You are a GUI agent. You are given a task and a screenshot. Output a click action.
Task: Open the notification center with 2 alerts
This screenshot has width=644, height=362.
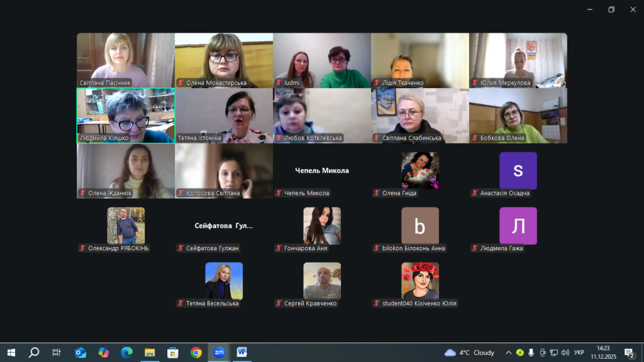click(629, 353)
